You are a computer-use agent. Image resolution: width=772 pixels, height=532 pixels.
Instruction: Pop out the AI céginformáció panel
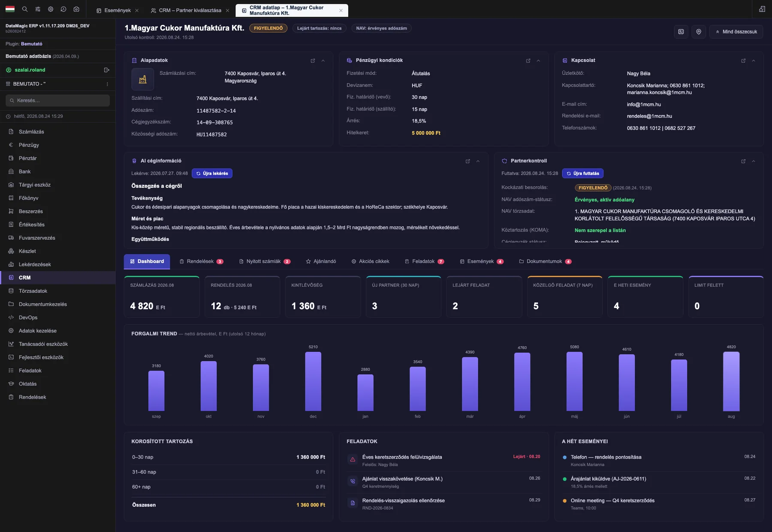tap(467, 161)
